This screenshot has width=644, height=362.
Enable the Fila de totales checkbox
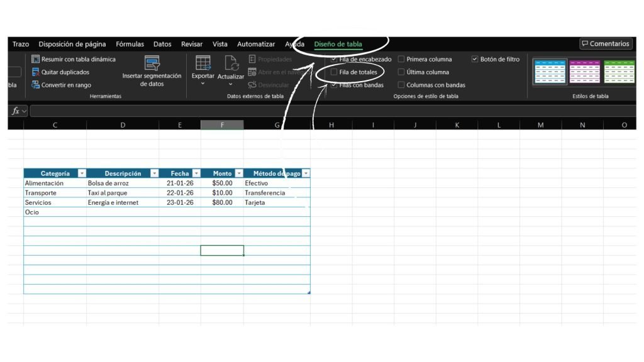334,72
